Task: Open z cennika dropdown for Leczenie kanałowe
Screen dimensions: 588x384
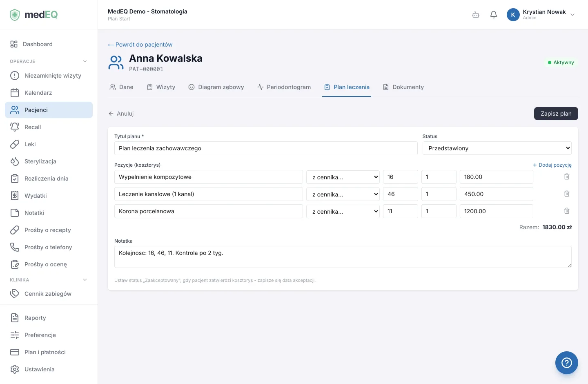Action: pyautogui.click(x=343, y=194)
